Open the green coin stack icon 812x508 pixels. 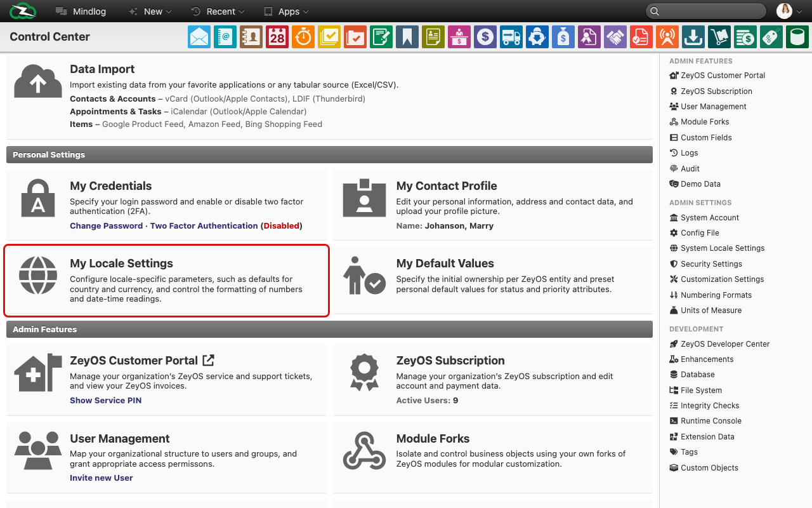pos(745,37)
